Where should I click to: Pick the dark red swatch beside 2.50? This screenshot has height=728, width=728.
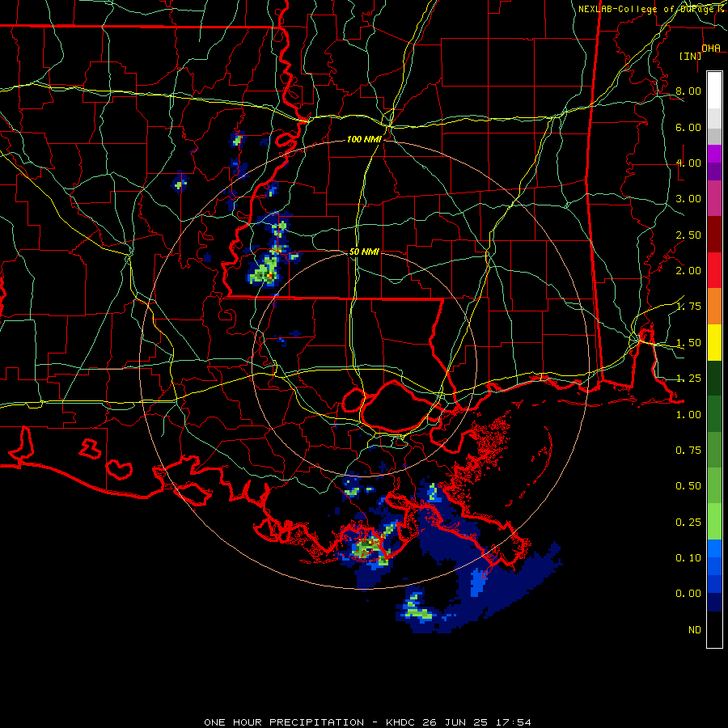(714, 235)
